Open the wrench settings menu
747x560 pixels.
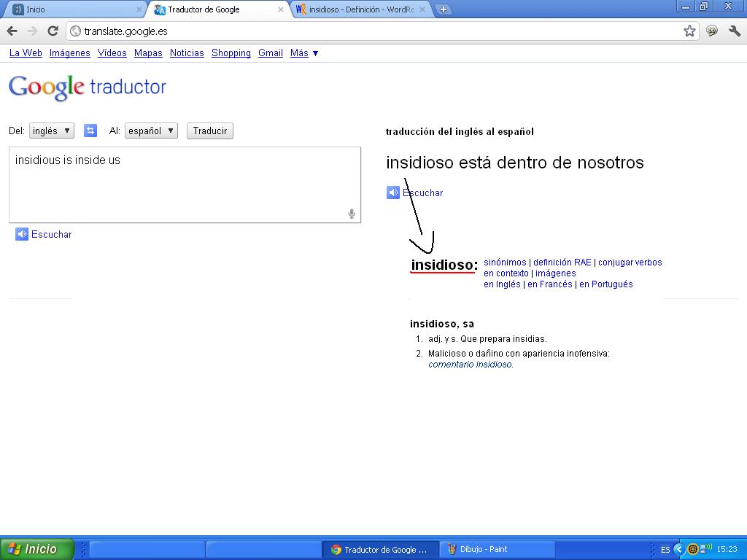(x=735, y=31)
